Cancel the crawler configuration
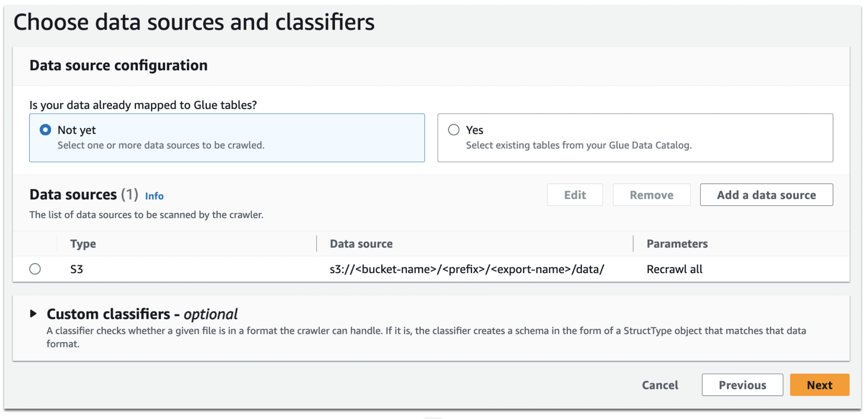Viewport: 868px width, 419px height. pos(660,385)
